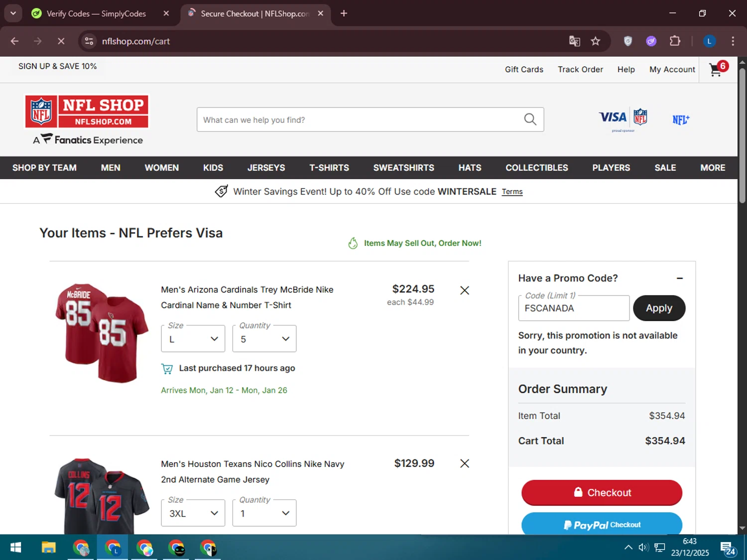This screenshot has height=560, width=747.
Task: Show hidden system tray icons
Action: [628, 548]
